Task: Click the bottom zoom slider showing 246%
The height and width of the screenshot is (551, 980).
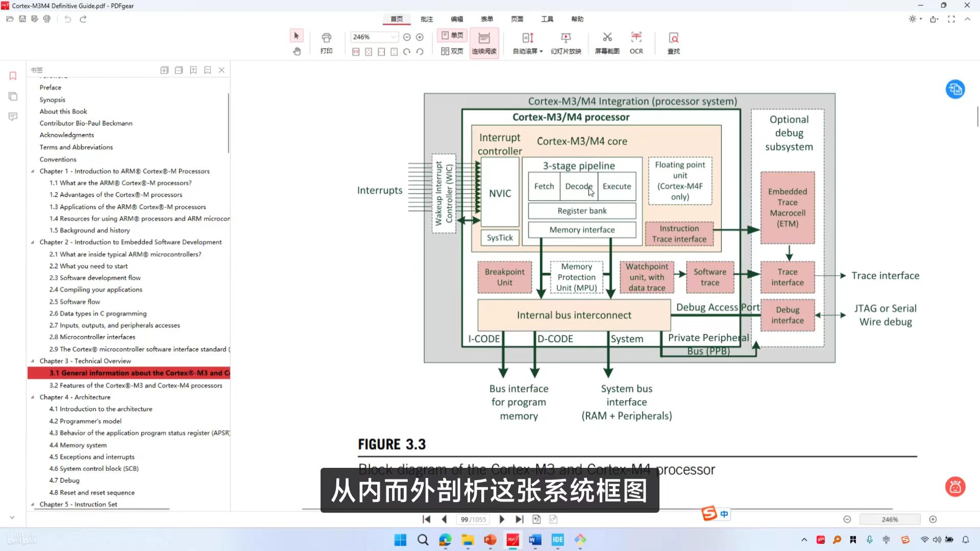Action: [890, 519]
